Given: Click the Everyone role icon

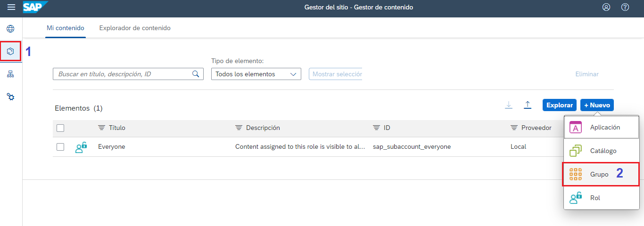Looking at the screenshot, I should pos(81,147).
